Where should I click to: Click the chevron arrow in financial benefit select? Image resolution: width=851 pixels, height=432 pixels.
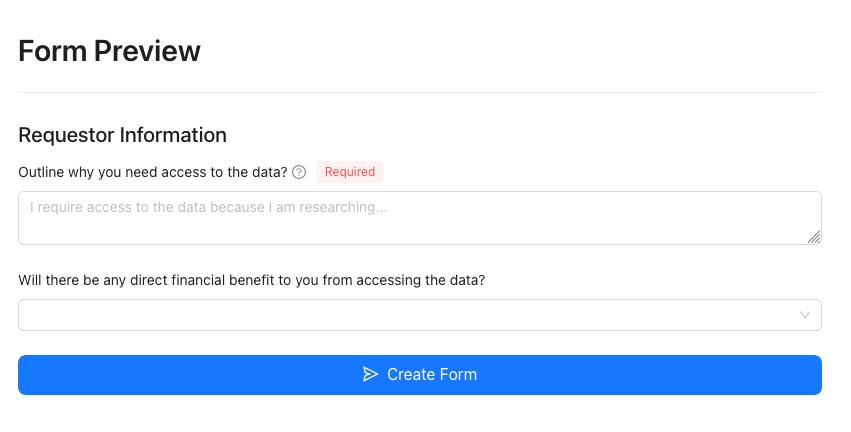pos(805,315)
